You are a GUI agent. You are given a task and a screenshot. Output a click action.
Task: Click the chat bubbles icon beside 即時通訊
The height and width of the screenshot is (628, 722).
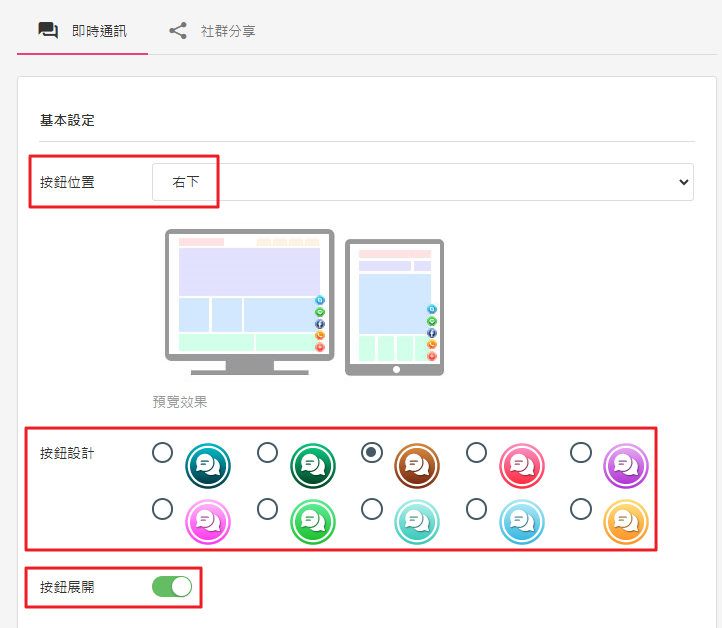tap(48, 31)
